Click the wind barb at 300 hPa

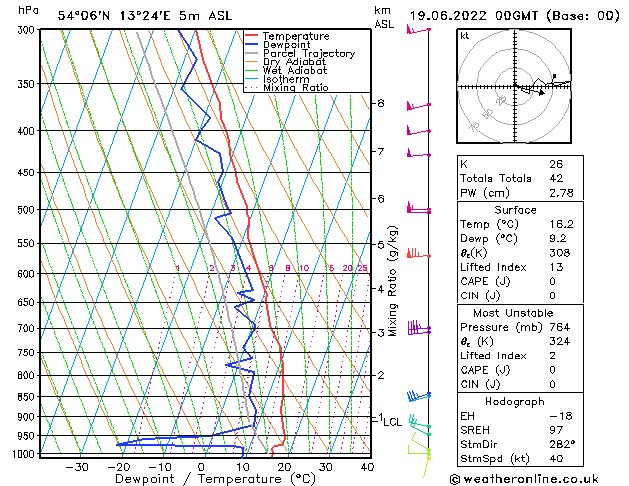pyautogui.click(x=418, y=30)
